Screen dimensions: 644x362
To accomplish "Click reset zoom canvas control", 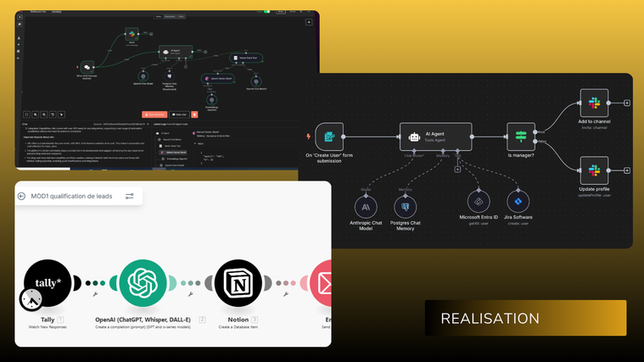I will 53,114.
